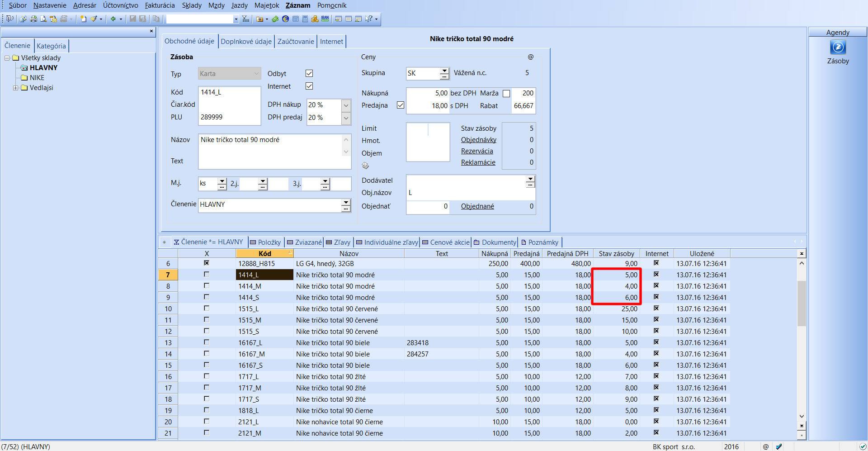Viewport: 868px width, 451px height.
Task: Click the third note panel toolbar icon
Action: click(x=359, y=19)
